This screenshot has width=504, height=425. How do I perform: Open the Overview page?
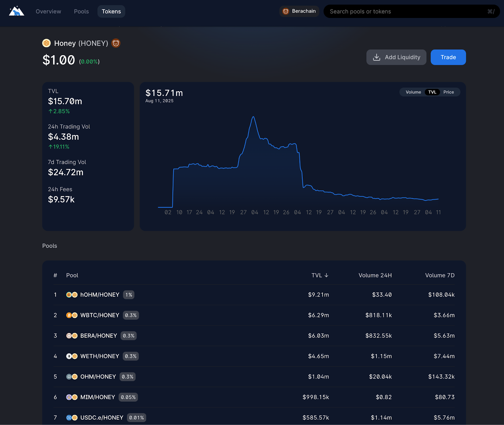pos(48,11)
